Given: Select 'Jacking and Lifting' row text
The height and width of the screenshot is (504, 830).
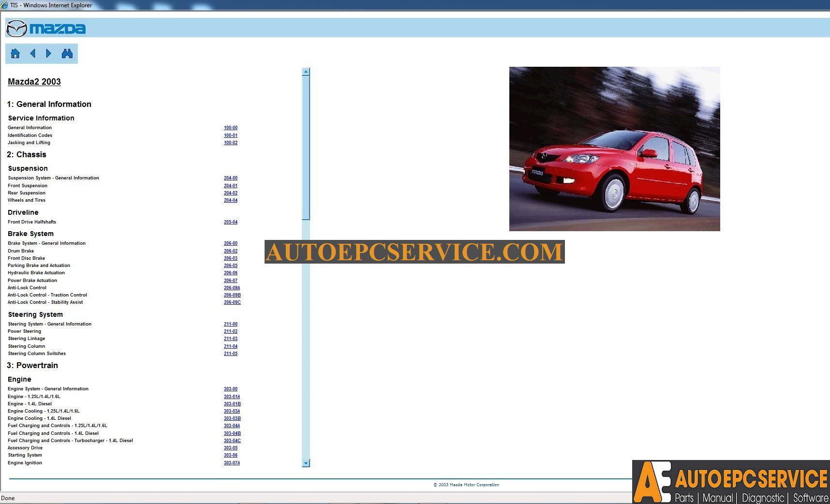Looking at the screenshot, I should [x=29, y=143].
